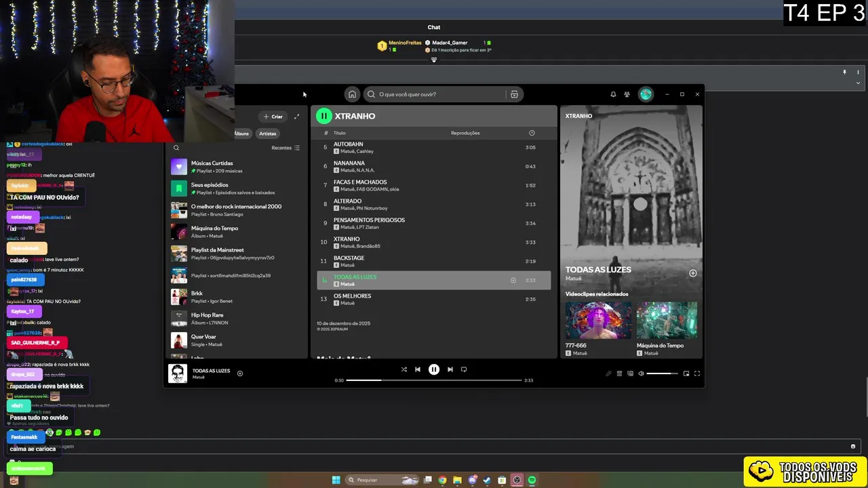Open O melhor do rock internacional 2000

(235, 210)
